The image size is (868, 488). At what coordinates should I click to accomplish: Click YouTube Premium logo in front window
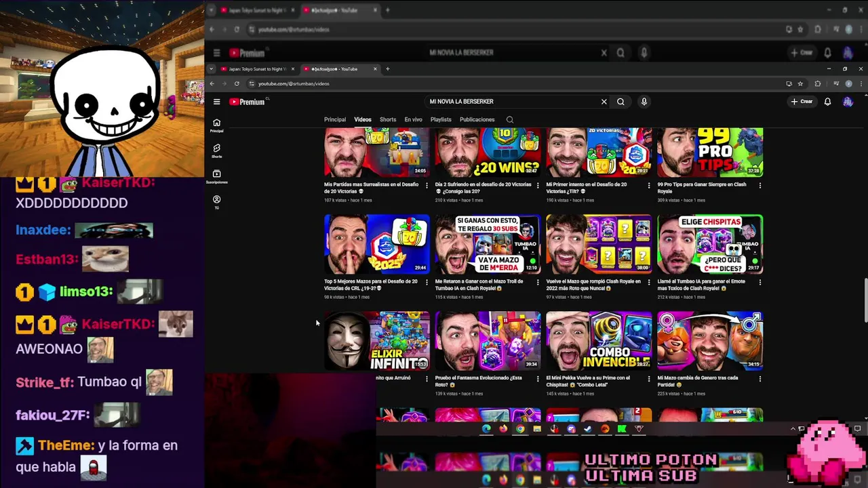click(247, 102)
